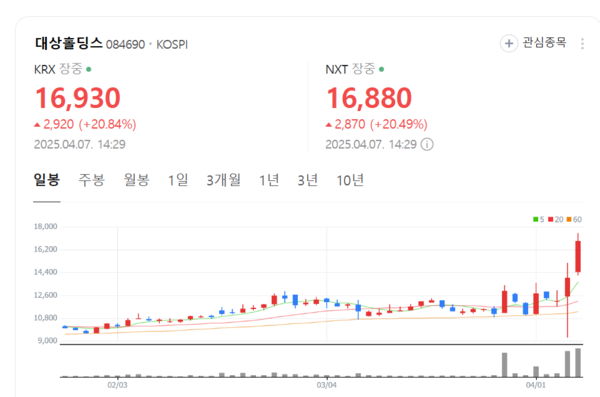Show the 1년 chart
This screenshot has height=397, width=600.
pos(269,180)
